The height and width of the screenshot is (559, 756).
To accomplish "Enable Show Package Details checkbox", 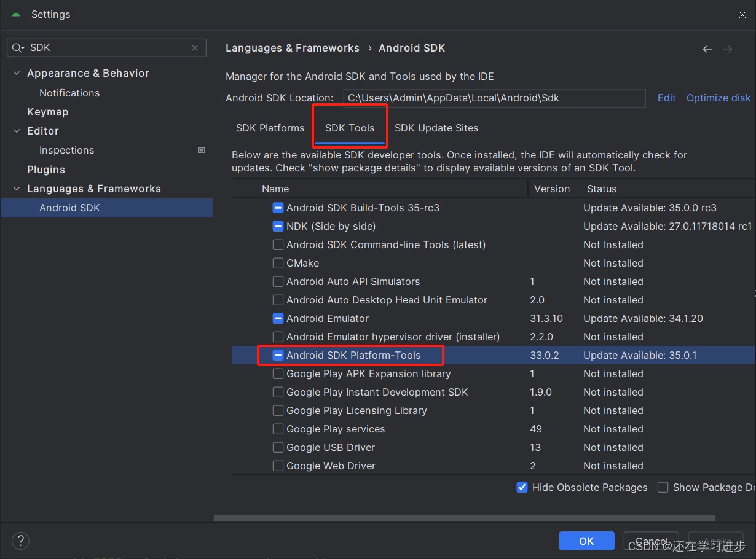I will pyautogui.click(x=663, y=487).
